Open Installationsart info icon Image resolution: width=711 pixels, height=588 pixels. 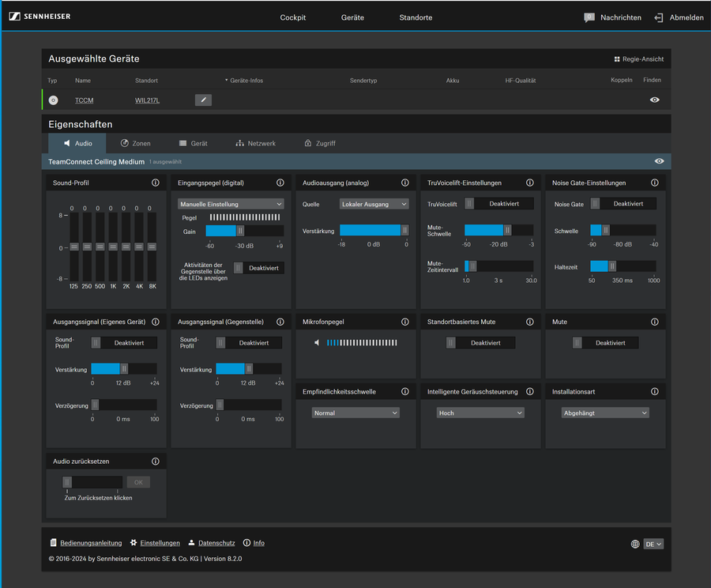(x=655, y=391)
